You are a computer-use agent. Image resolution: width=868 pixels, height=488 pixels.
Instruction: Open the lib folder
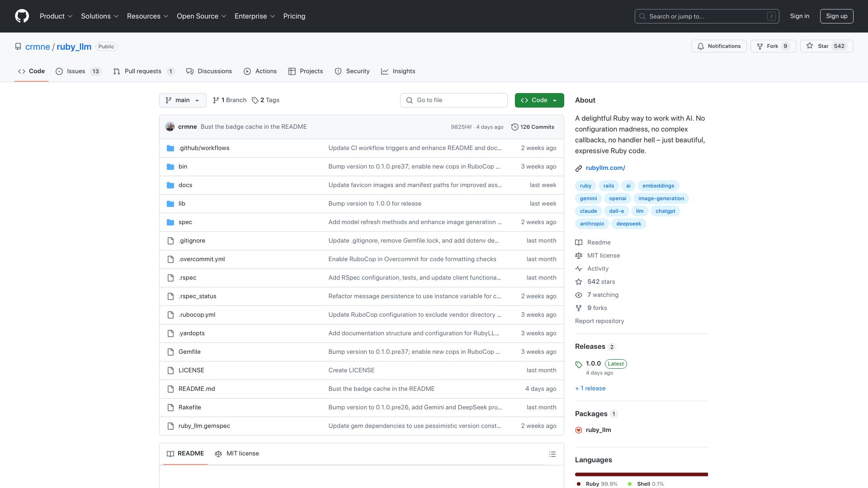coord(182,204)
